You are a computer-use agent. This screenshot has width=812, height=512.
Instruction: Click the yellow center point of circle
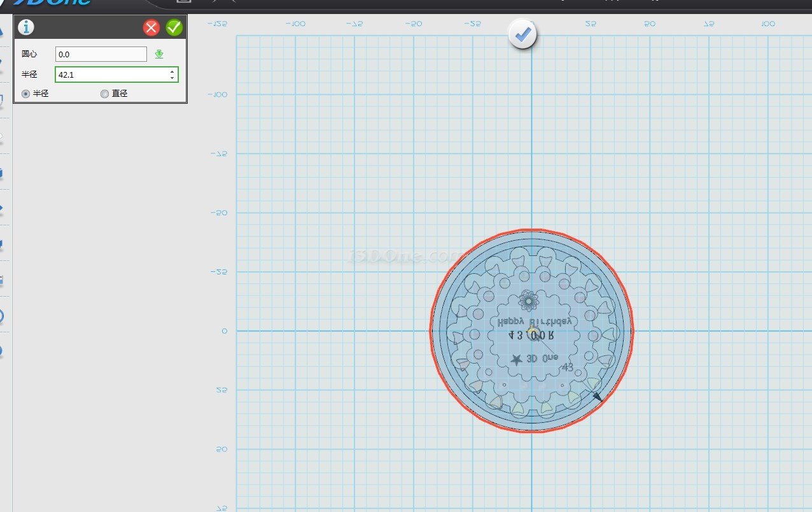click(x=532, y=331)
